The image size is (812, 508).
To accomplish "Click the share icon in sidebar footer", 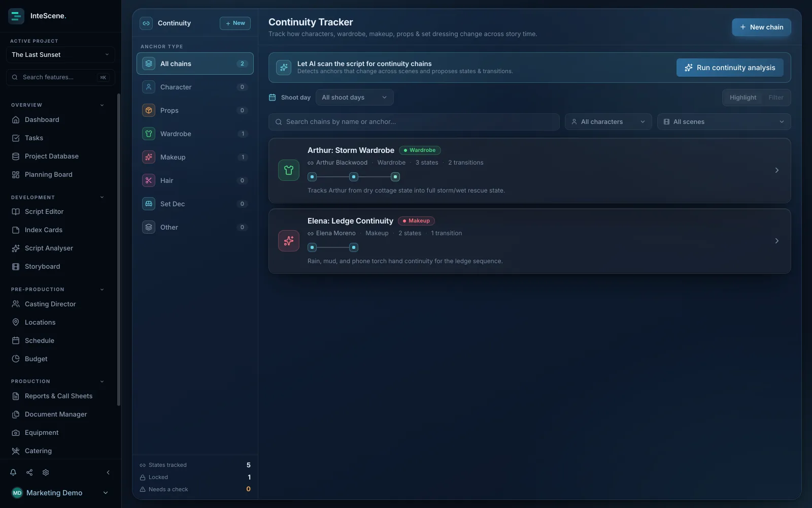I will pos(29,472).
